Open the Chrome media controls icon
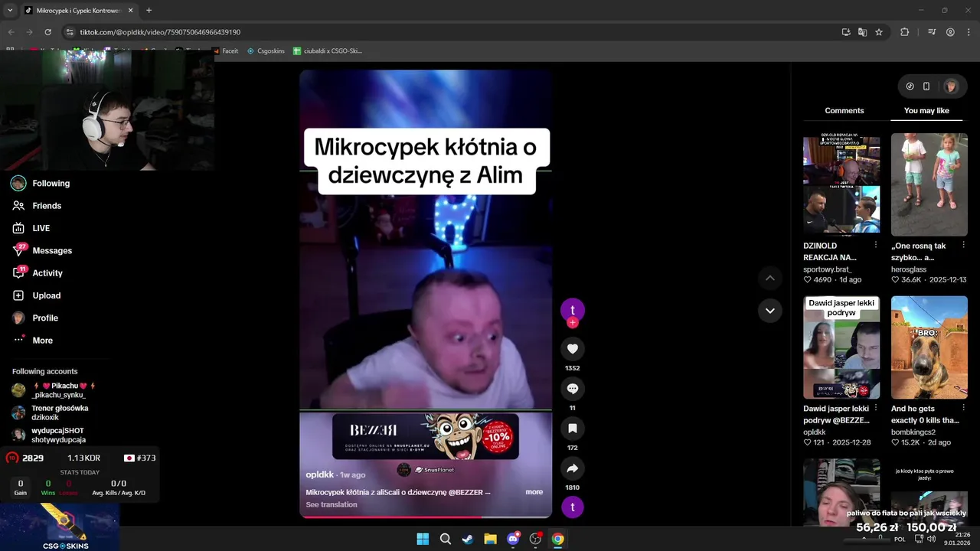Image resolution: width=980 pixels, height=551 pixels. [932, 32]
